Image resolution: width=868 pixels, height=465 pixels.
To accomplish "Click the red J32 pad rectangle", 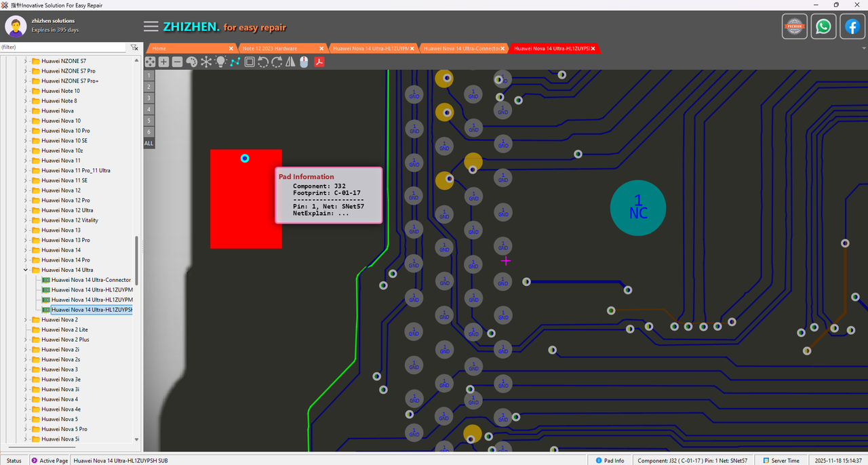I will [245, 199].
